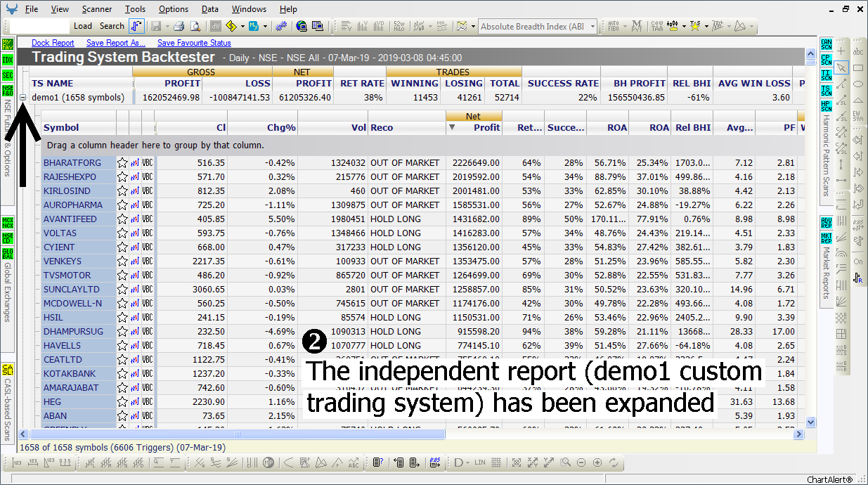
Task: Select the SEC sidebar icon
Action: tap(8, 75)
